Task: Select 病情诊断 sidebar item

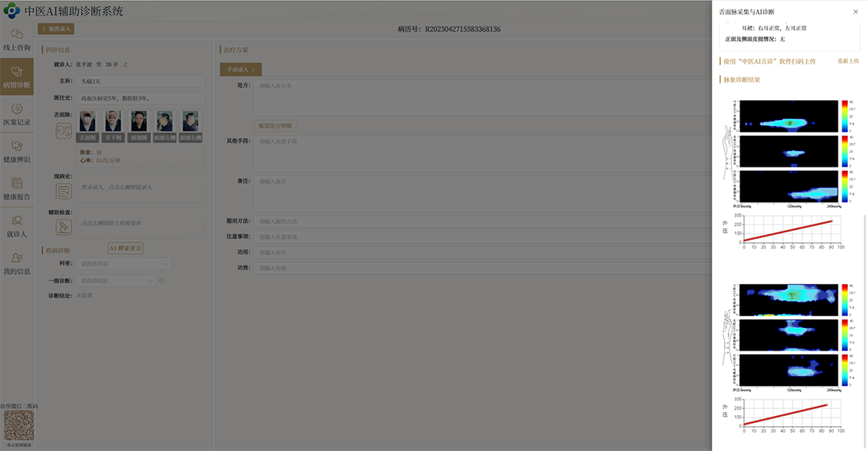Action: click(16, 76)
